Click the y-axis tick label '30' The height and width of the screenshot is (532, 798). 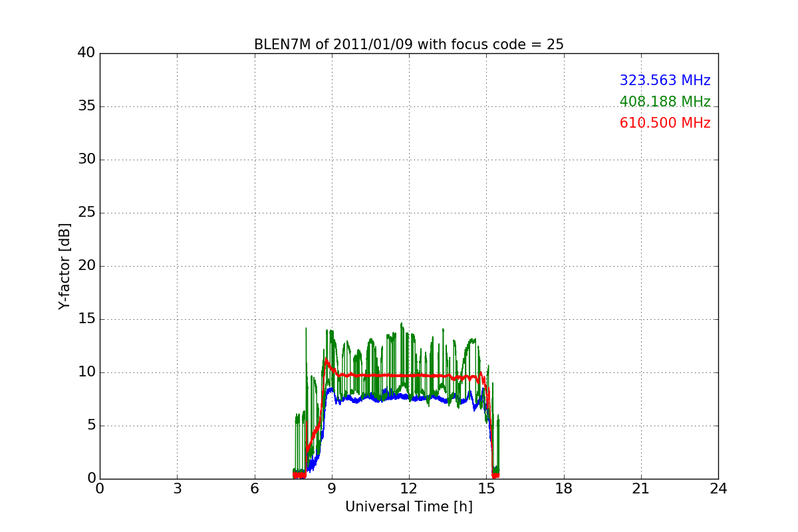pyautogui.click(x=86, y=160)
